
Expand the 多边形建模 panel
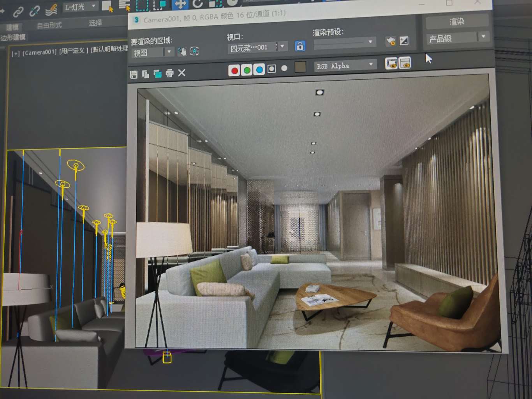12,37
